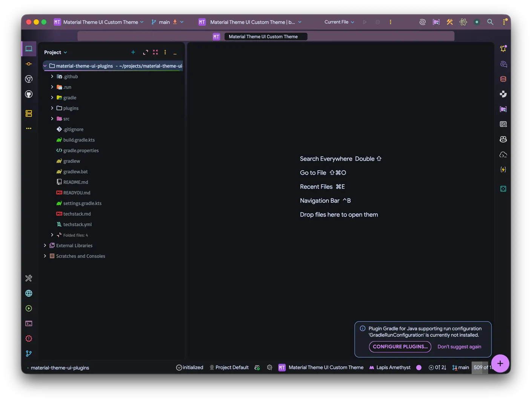Screen dimensions: 532x402
Task: Open the main branch dropdown in title bar
Action: 167,22
